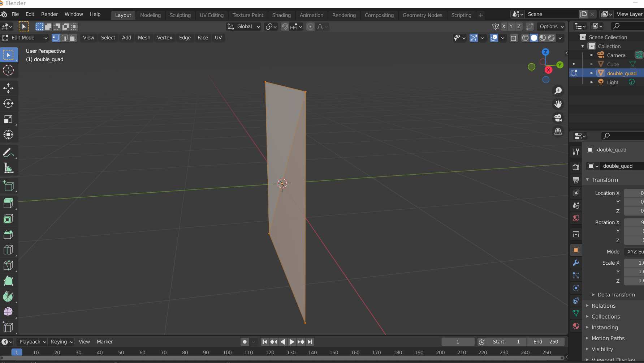644x363 pixels.
Task: Click the End frame field
Action: pos(545,342)
